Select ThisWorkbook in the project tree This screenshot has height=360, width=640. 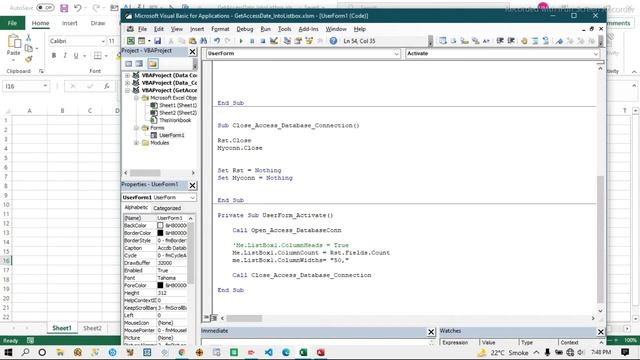[x=175, y=120]
